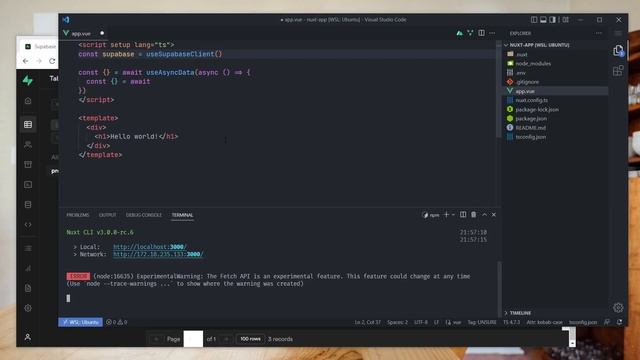Screen dimensions: 640x360
Task: Split the editor to the right
Action: [482, 33]
